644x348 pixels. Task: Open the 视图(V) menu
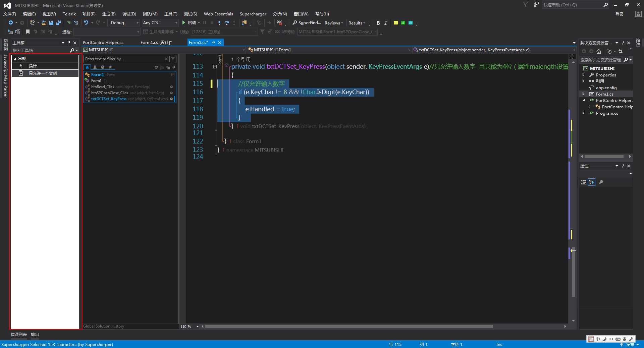pos(49,14)
